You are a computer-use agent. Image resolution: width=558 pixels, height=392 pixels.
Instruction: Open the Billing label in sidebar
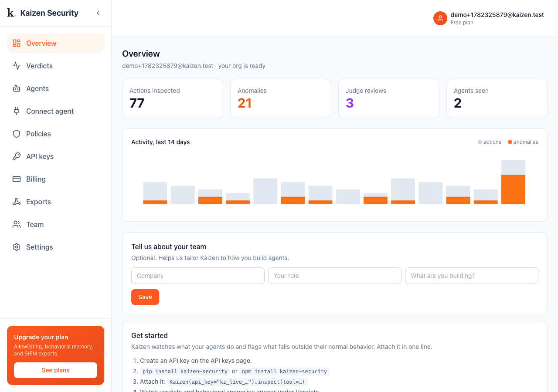click(36, 179)
